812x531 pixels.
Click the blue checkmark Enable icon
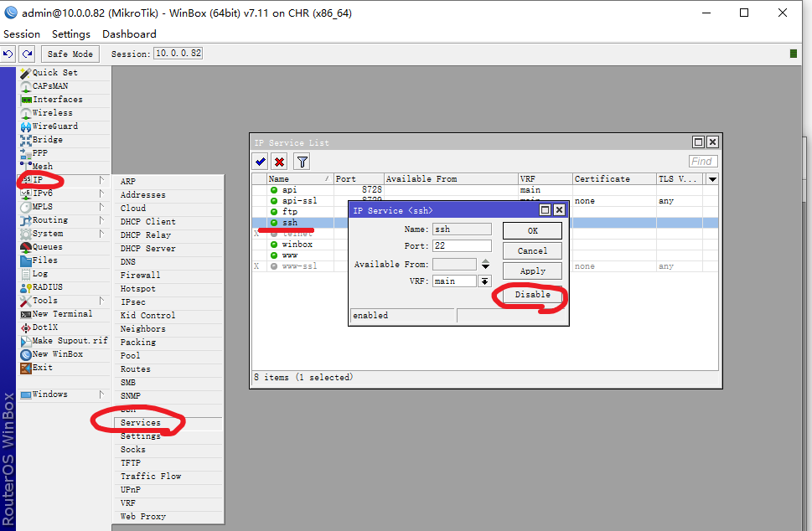click(261, 162)
